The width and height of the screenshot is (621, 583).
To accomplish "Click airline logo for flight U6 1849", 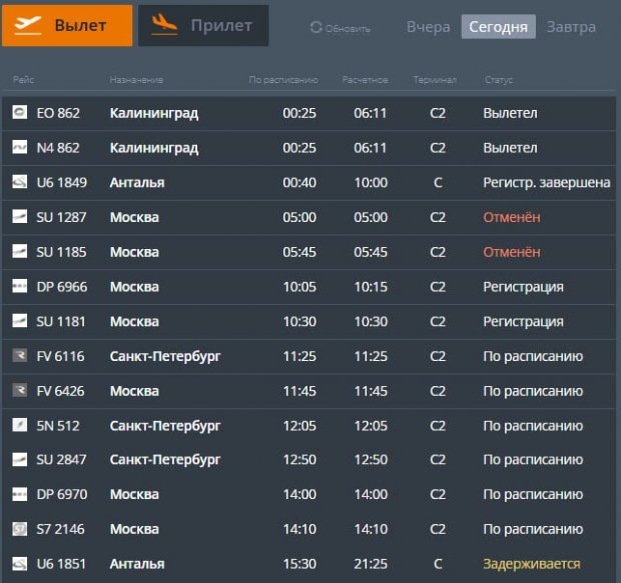I will (x=20, y=182).
